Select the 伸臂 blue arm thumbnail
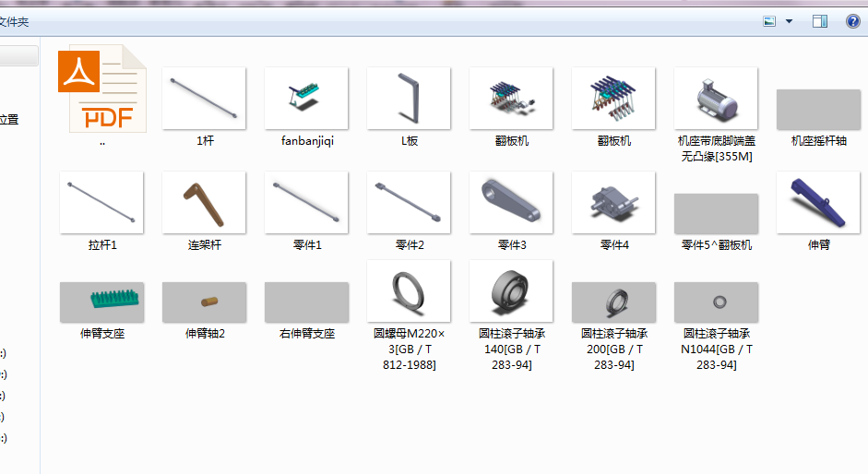 (x=819, y=203)
